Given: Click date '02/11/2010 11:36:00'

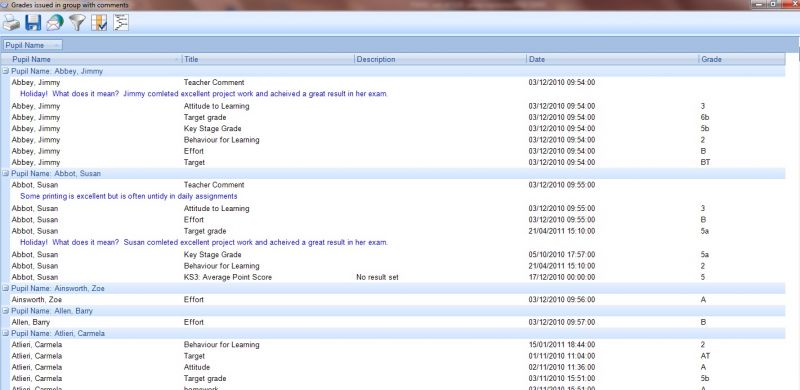Looking at the screenshot, I should pos(562,367).
